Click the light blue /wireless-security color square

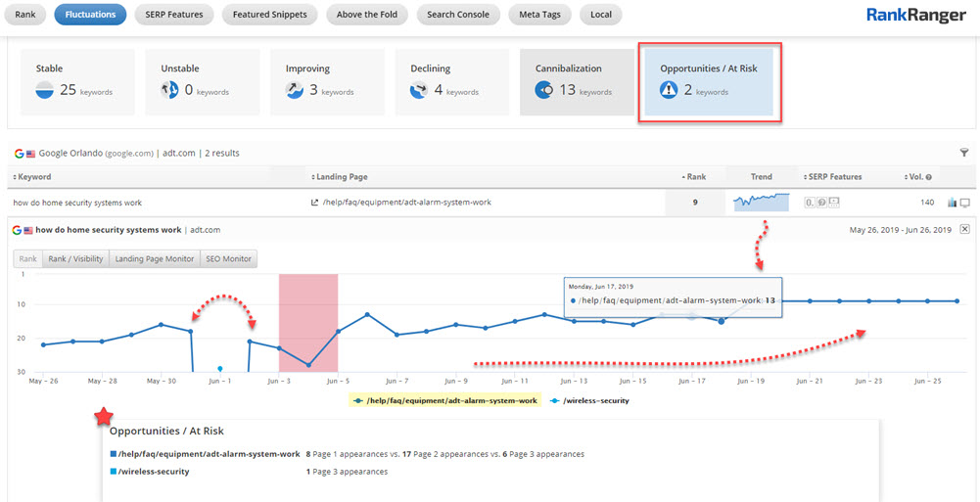tap(113, 472)
